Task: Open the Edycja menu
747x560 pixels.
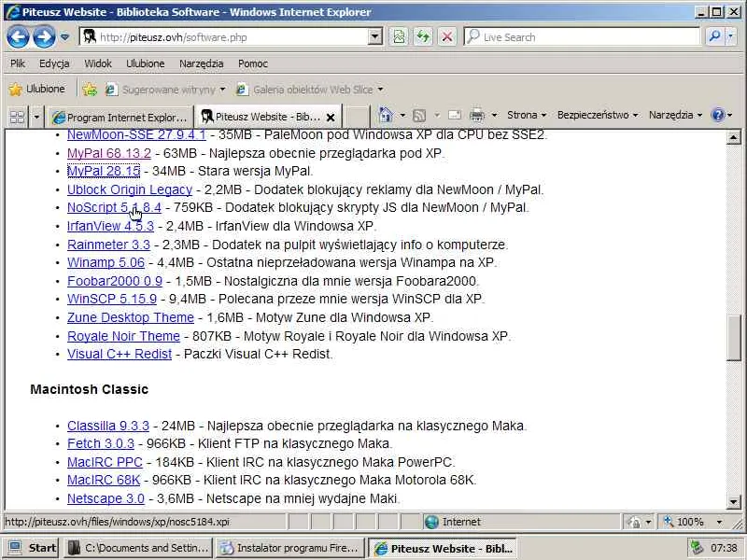Action: pos(54,63)
